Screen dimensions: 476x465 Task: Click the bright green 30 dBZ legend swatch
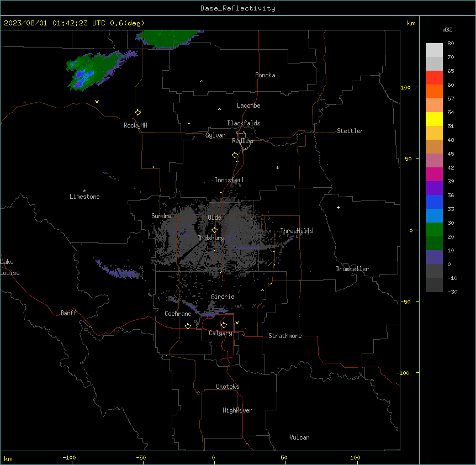click(x=434, y=230)
